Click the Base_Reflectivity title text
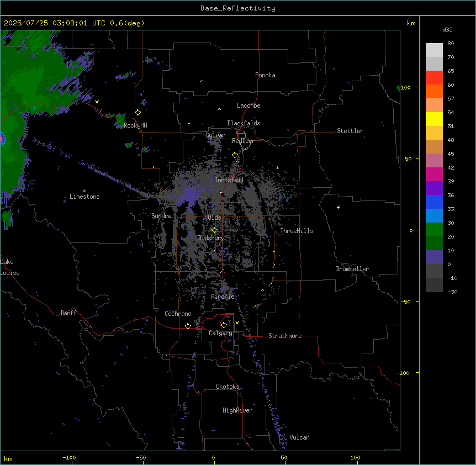This screenshot has height=465, width=476. click(238, 8)
